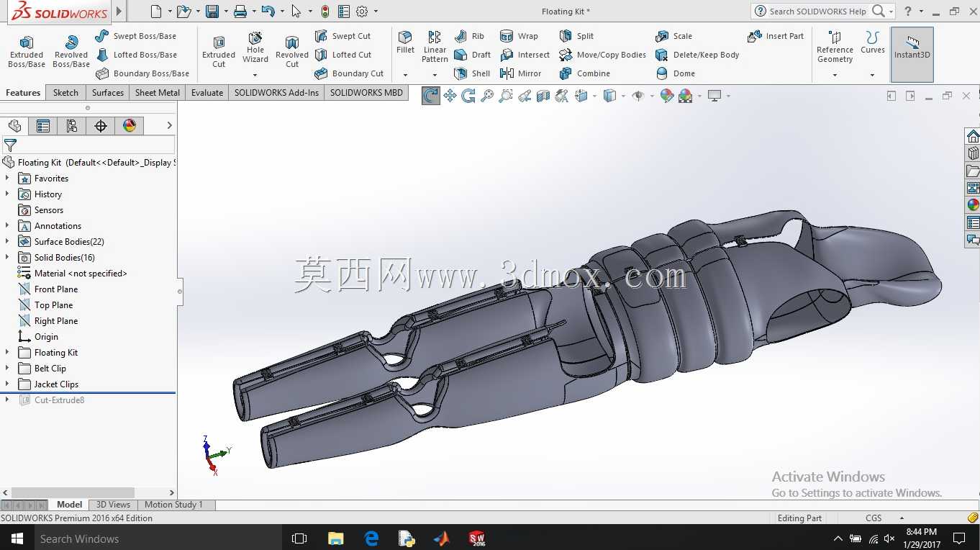Screen dimensions: 980x550
Task: Select the Extruded Boss/Base tool
Action: tap(27, 51)
